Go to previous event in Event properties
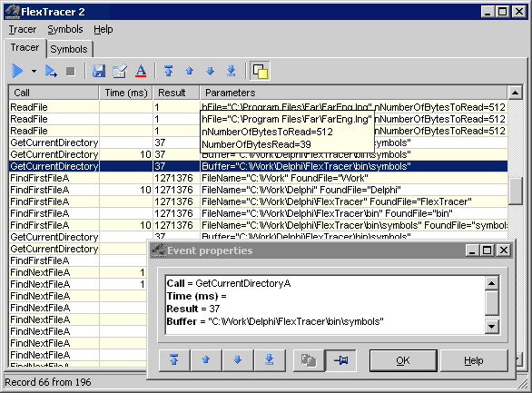532x393 pixels. coord(206,360)
